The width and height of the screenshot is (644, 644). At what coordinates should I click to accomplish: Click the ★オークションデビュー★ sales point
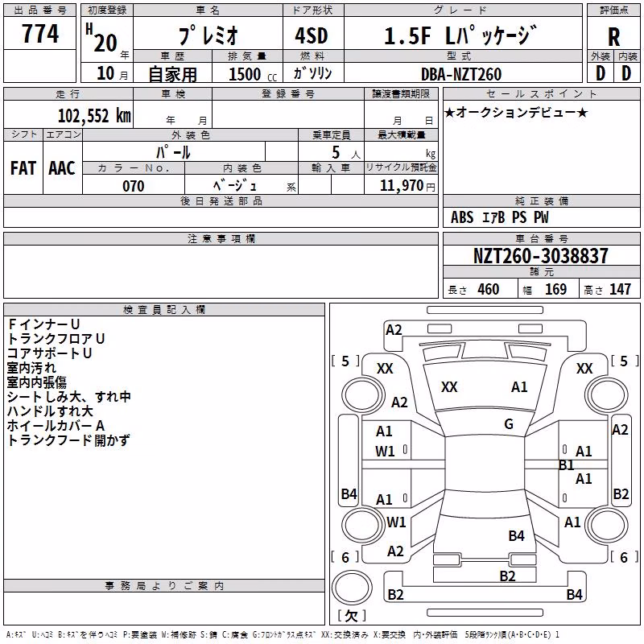pyautogui.click(x=517, y=112)
